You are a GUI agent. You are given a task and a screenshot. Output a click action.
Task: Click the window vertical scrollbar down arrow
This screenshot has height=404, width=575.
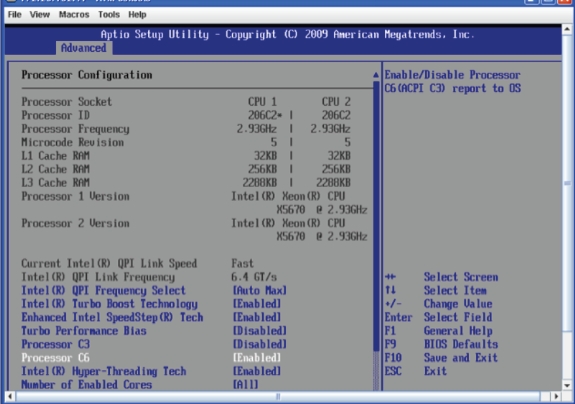tap(567, 385)
